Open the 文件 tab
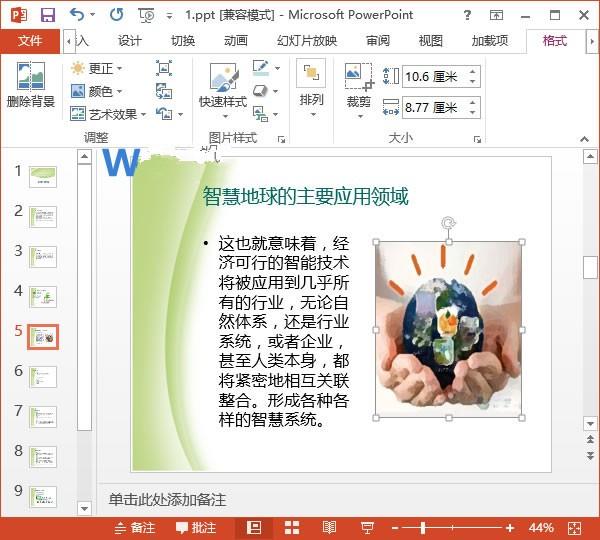The height and width of the screenshot is (540, 600). click(x=30, y=41)
